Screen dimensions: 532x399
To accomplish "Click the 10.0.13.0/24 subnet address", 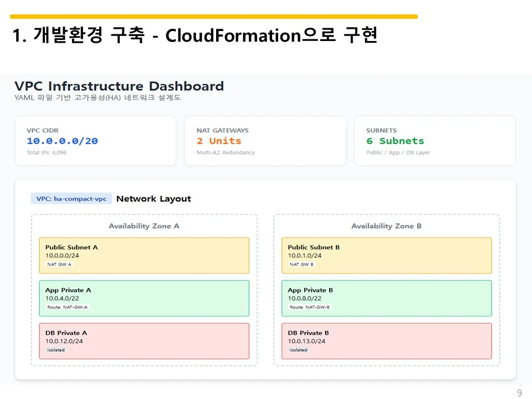I will pos(306,341).
